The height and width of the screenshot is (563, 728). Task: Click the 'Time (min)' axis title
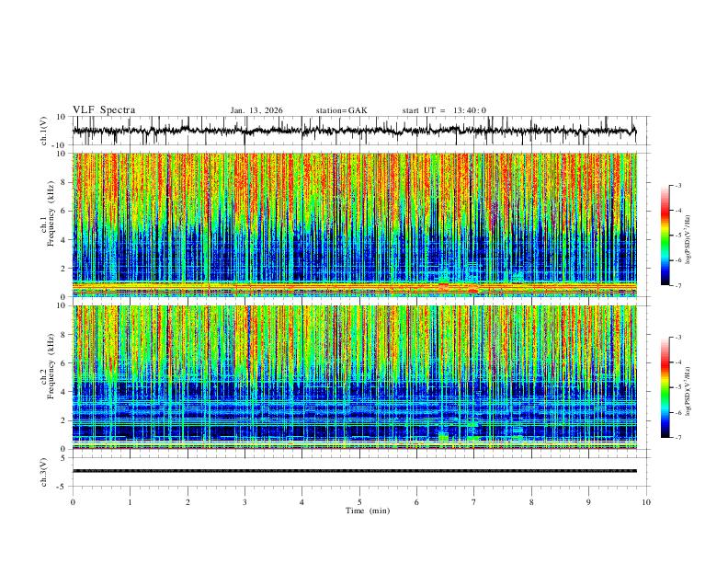pyautogui.click(x=368, y=511)
